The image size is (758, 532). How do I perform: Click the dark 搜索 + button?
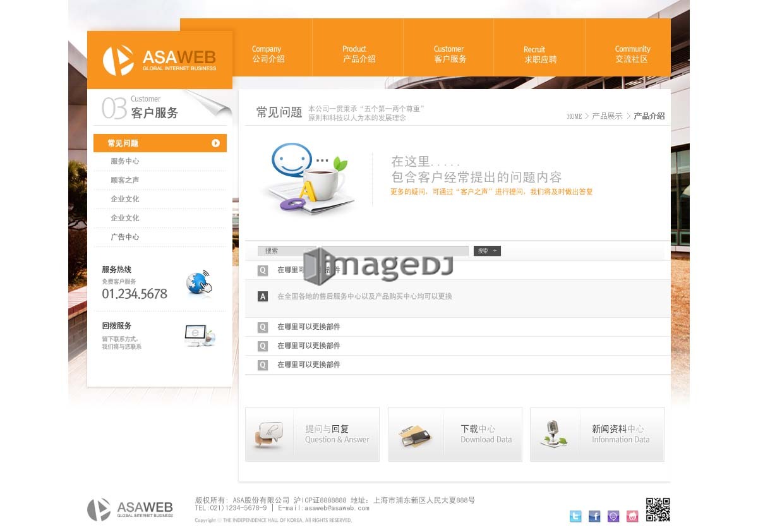tap(487, 251)
